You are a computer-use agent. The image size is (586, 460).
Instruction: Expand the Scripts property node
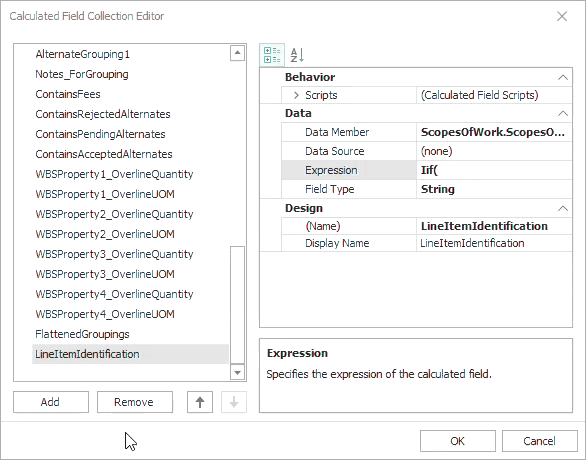pos(296,95)
